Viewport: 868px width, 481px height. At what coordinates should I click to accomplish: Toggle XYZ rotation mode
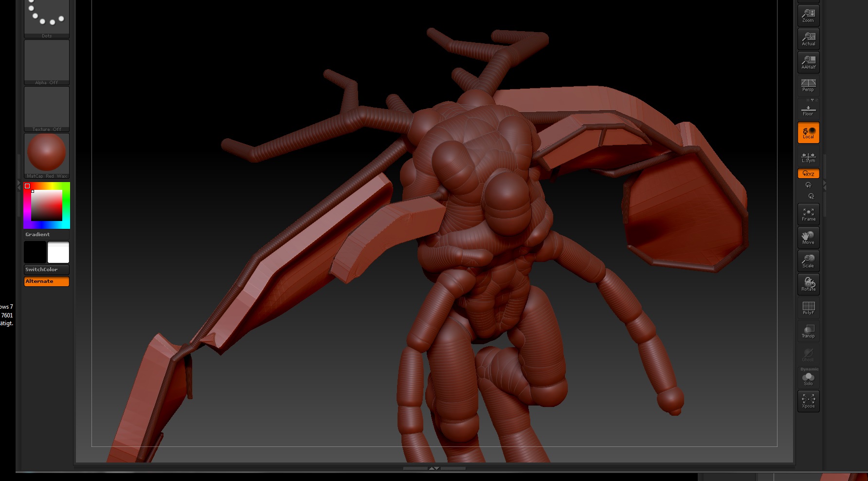click(x=808, y=173)
